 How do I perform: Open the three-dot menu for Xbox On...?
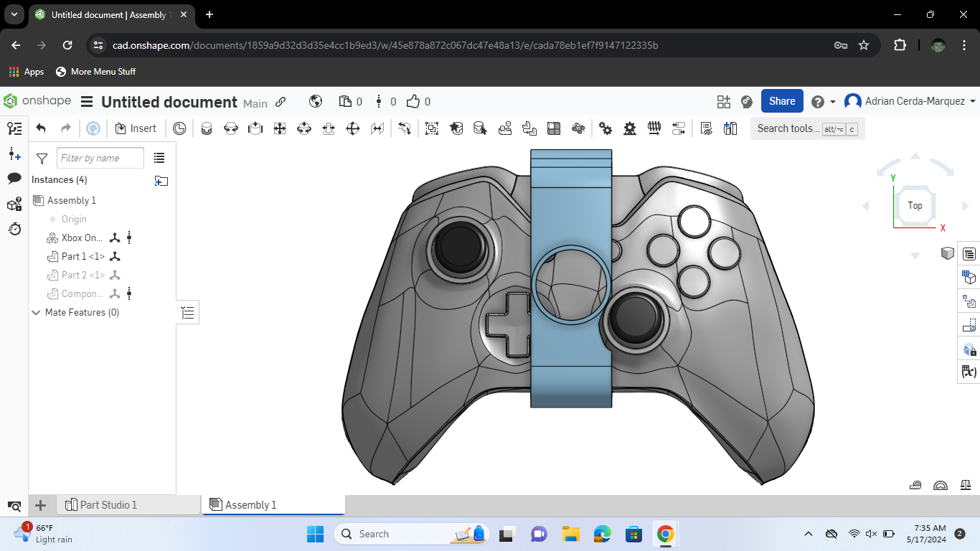coord(129,237)
